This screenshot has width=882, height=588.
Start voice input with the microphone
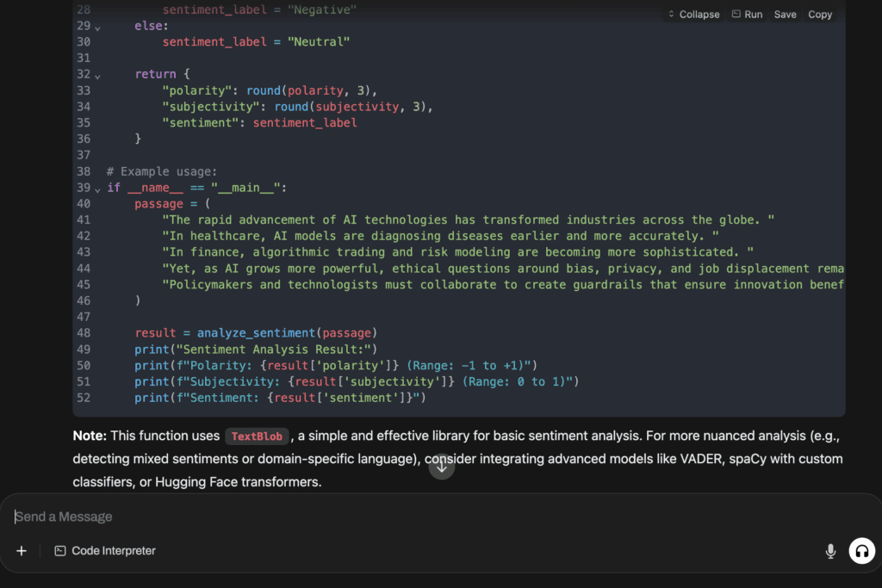click(830, 551)
